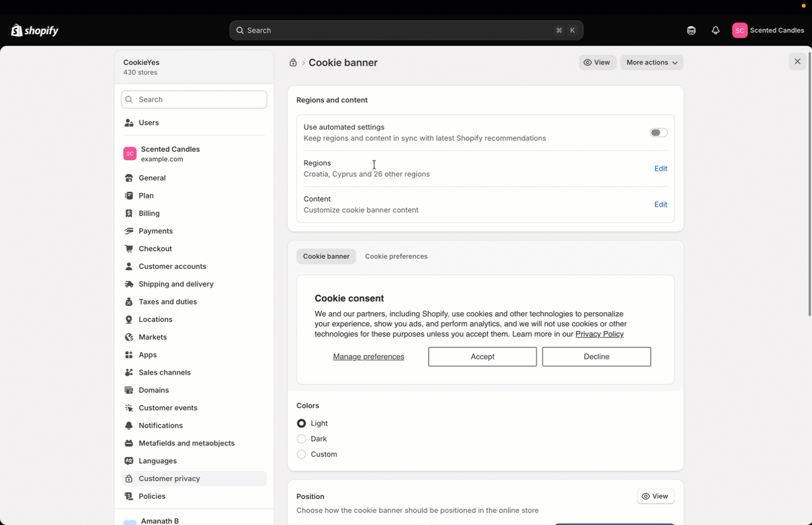Close the settings panel
The image size is (812, 525).
coord(798,61)
